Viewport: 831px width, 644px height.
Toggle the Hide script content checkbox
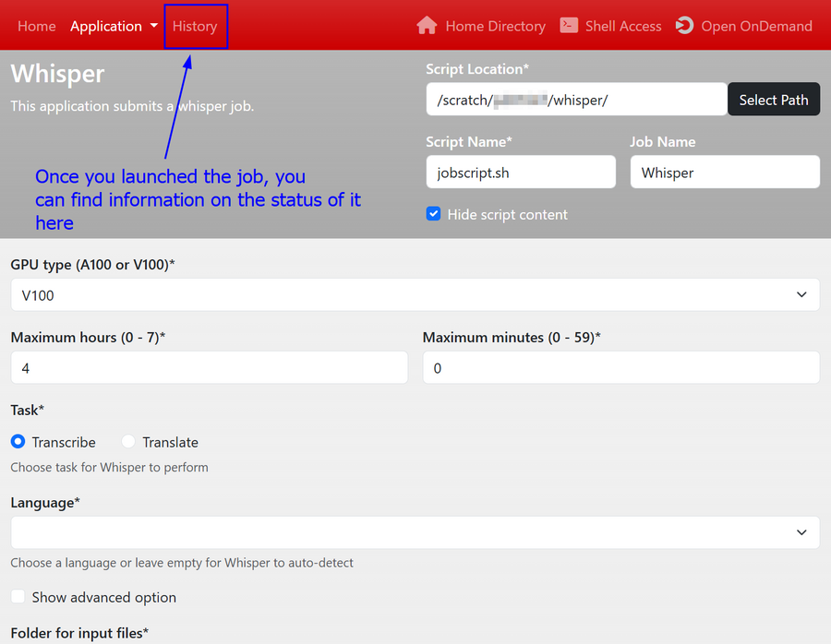coord(434,214)
